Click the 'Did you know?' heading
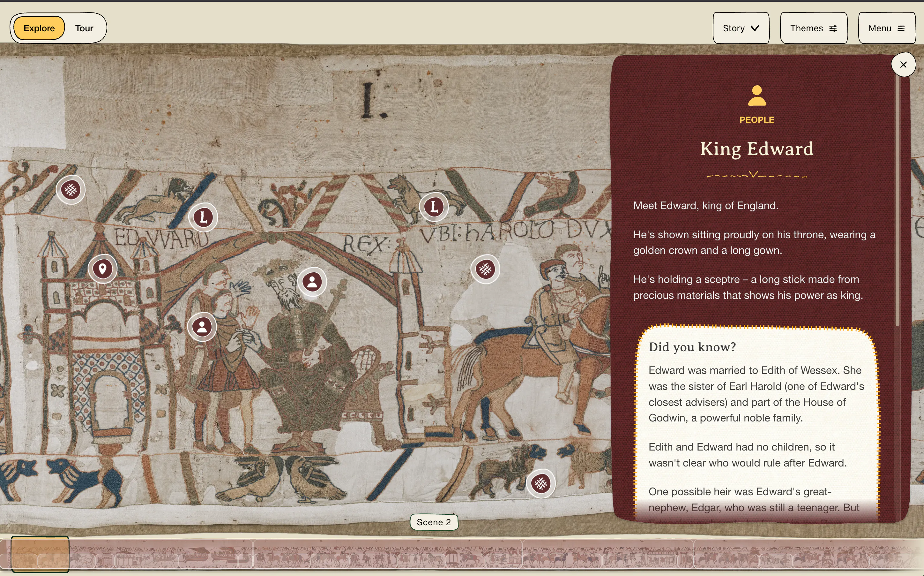Viewport: 924px width, 576px height. coord(692,347)
